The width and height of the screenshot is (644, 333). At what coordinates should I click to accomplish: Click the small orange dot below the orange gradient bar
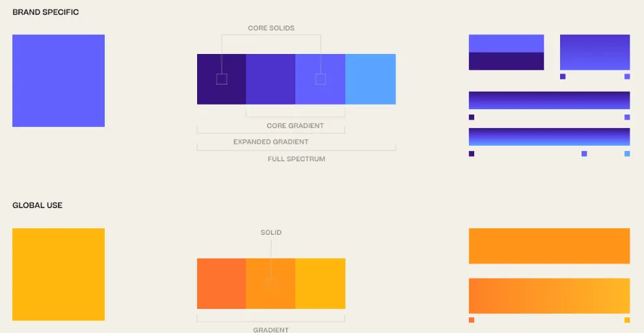point(472,320)
